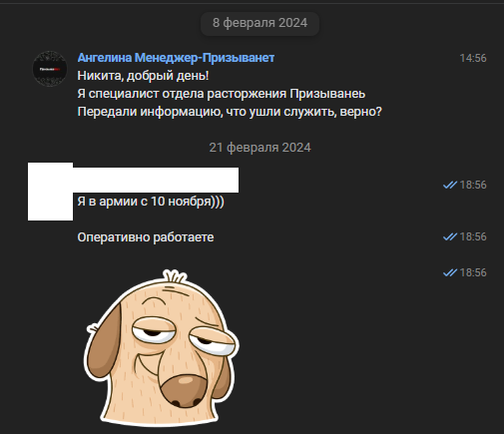Select the Оперативно работаете message
Image resolution: width=504 pixels, height=434 pixels.
pos(146,237)
